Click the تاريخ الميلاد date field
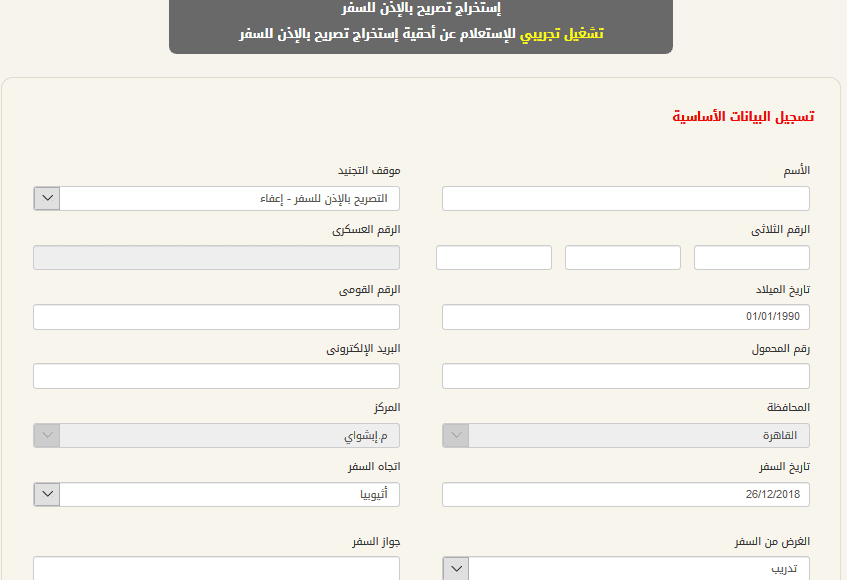The height and width of the screenshot is (580, 847). pyautogui.click(x=626, y=317)
